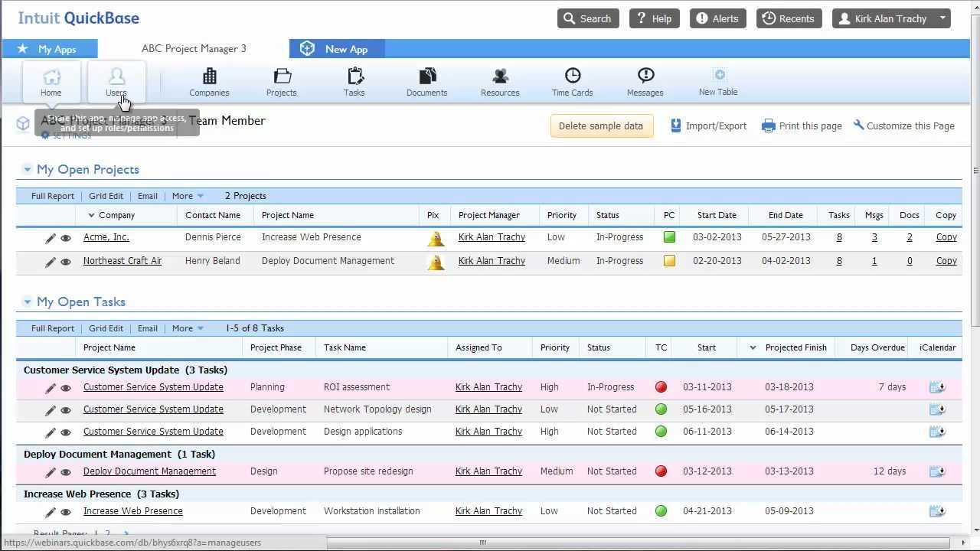This screenshot has width=980, height=551.
Task: Open the Companies table icon
Action: (x=209, y=82)
